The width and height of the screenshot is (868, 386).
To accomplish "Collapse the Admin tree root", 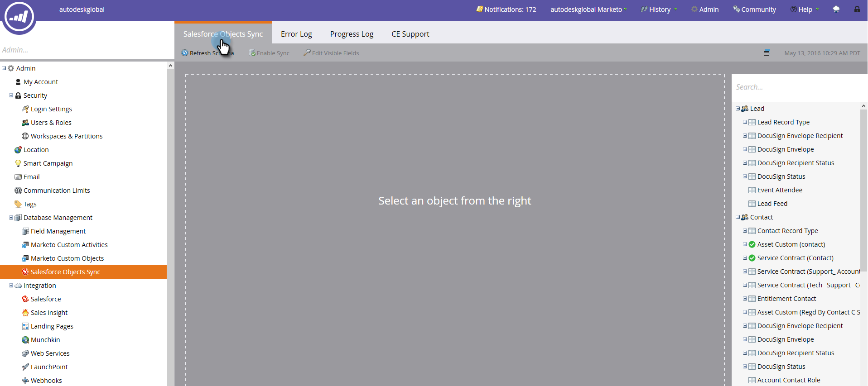I will click(x=4, y=68).
